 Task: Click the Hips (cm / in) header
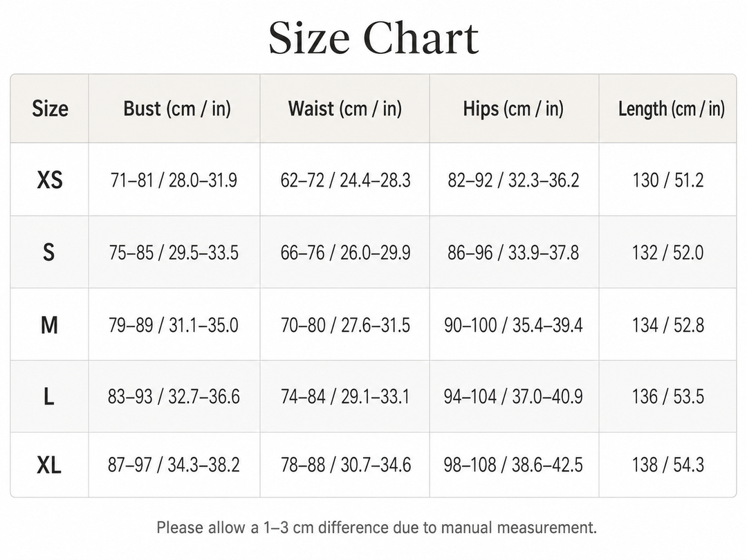click(x=513, y=109)
